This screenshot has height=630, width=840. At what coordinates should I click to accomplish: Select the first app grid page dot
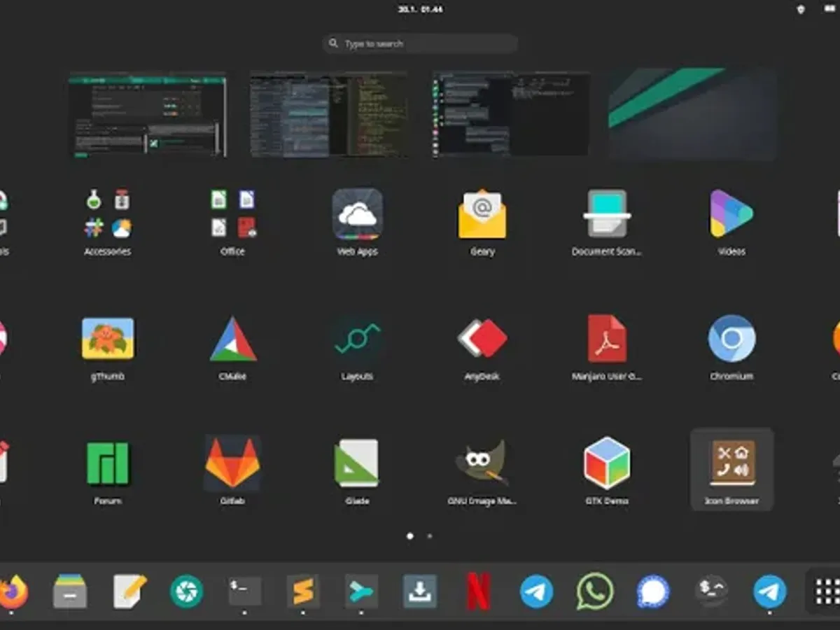(410, 536)
